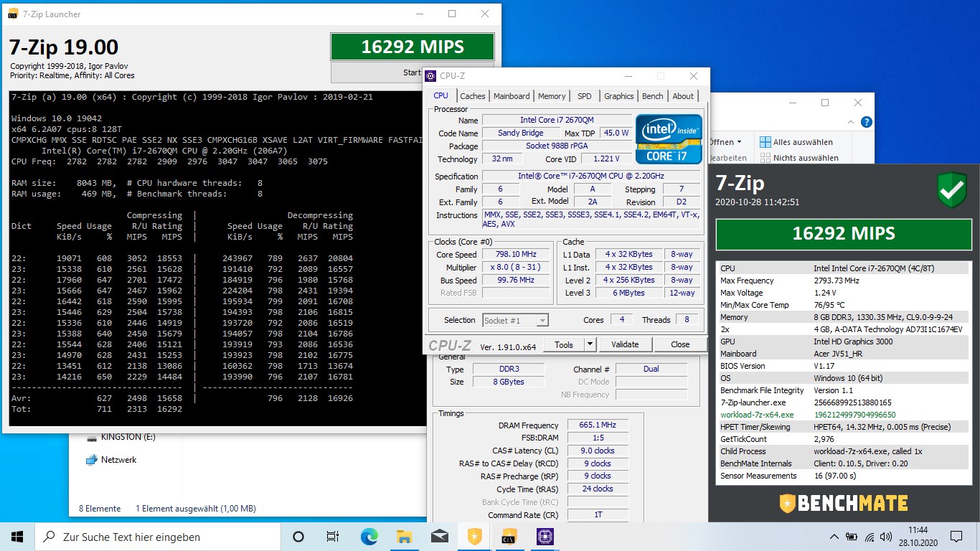Switch to the 7-Zip console taskbar icon
980x551 pixels.
tap(509, 537)
